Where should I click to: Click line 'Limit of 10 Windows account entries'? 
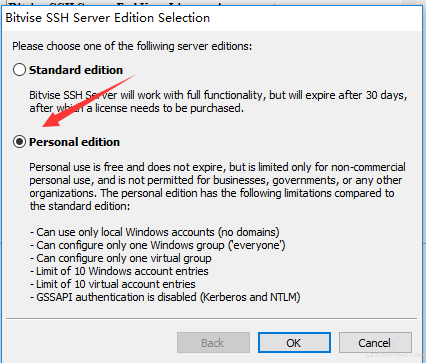click(119, 271)
